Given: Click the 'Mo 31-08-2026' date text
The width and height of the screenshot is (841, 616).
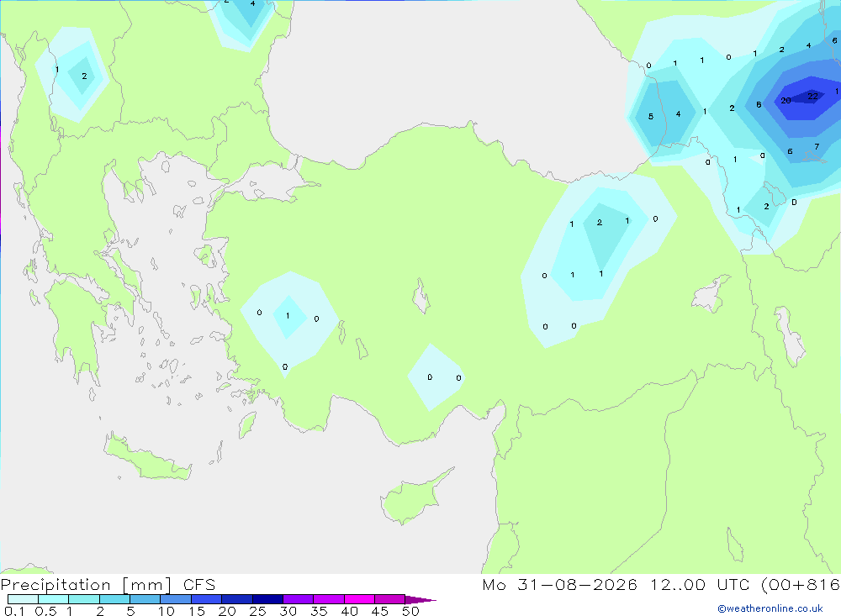Looking at the screenshot, I should 559,585.
